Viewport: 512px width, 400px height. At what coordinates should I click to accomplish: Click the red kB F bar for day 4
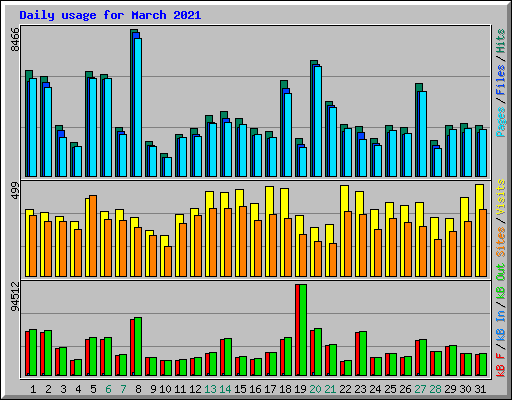coord(72,368)
